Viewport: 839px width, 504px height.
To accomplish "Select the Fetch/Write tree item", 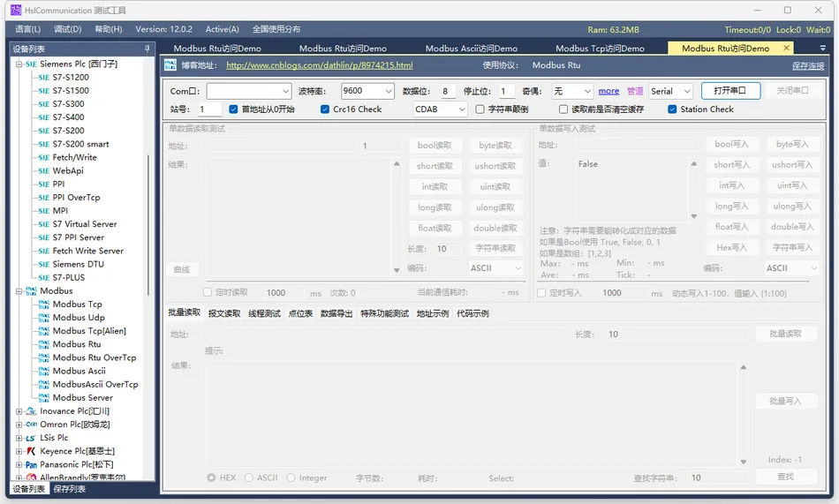I will pyautogui.click(x=74, y=158).
